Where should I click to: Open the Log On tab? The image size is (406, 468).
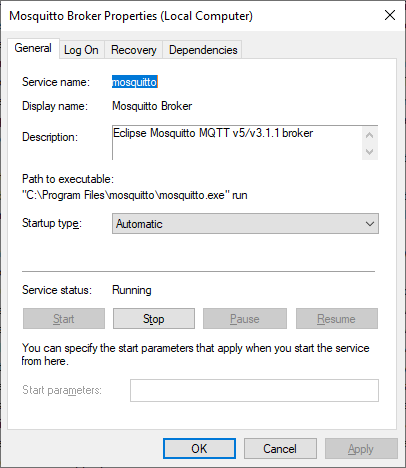click(81, 50)
